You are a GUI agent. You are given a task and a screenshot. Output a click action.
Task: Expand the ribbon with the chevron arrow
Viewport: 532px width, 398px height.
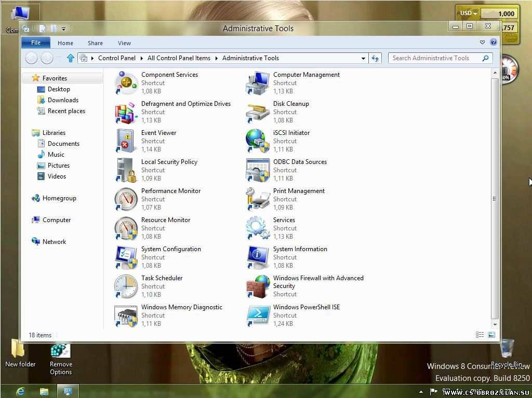coord(482,43)
